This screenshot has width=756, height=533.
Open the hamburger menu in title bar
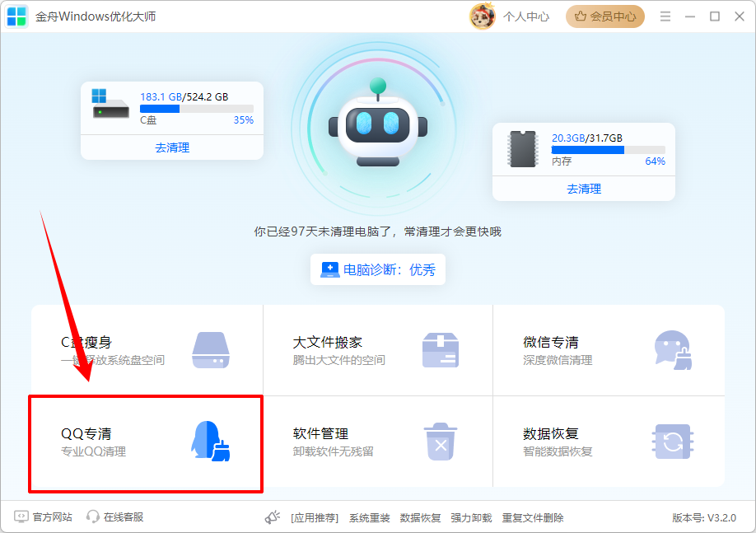[665, 16]
